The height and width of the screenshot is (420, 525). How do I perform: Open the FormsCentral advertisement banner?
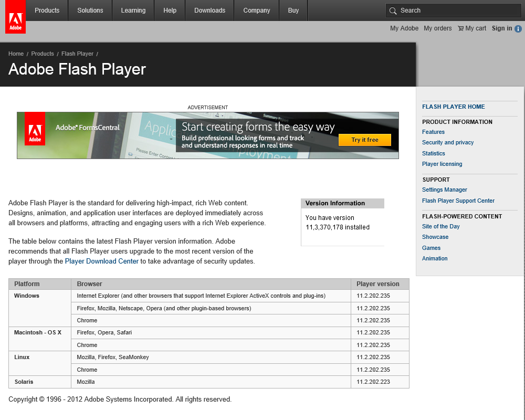click(207, 135)
